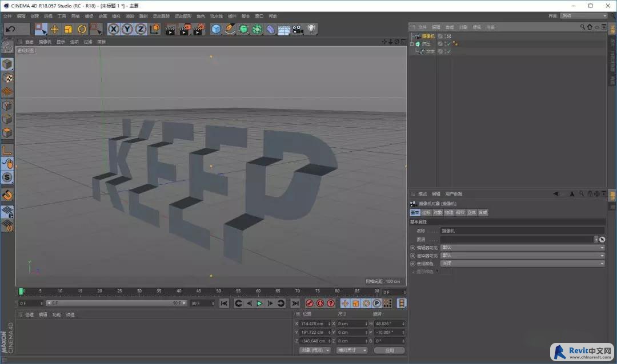
Task: Click frame 45 on the timeline ruler
Action: [199, 292]
